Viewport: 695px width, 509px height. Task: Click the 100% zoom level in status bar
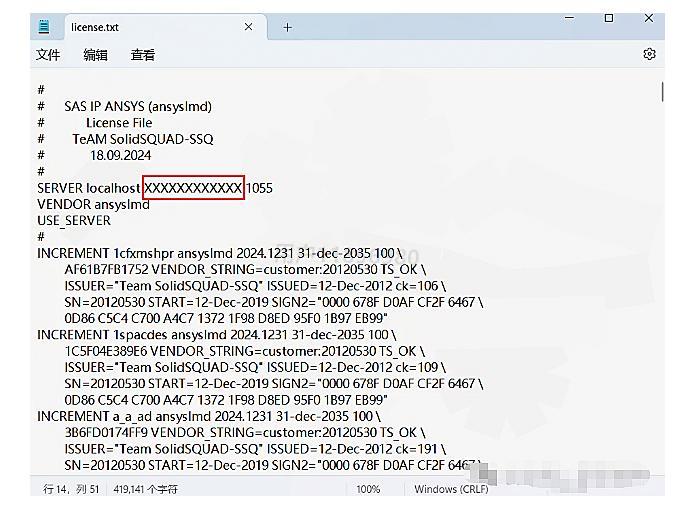(x=368, y=489)
